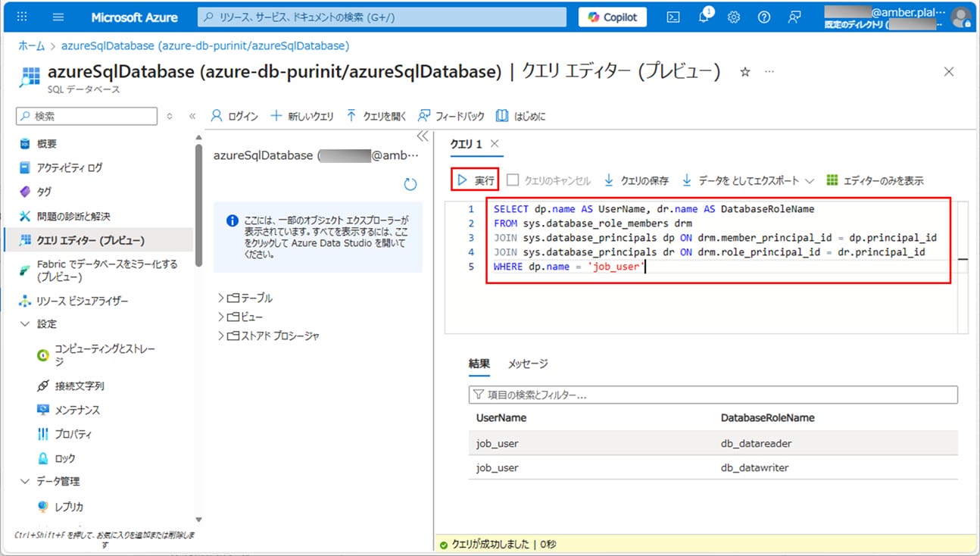Favorite this page with star icon
The height and width of the screenshot is (556, 980).
pos(744,72)
